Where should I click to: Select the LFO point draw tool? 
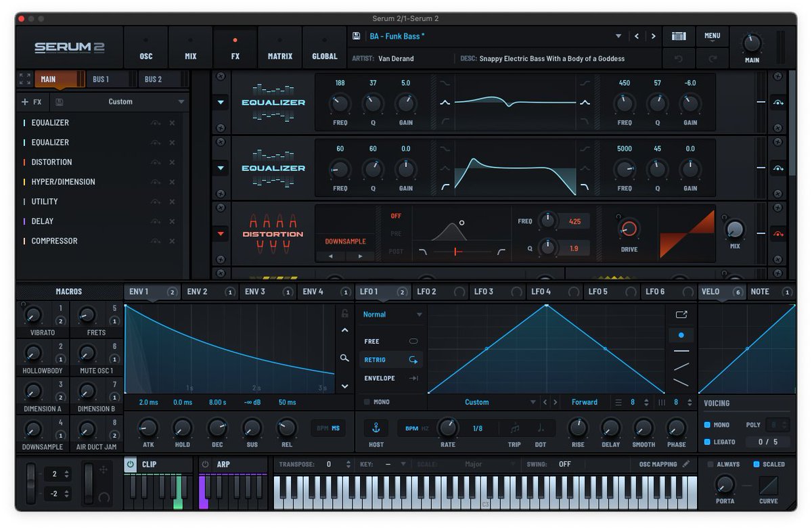coord(681,335)
